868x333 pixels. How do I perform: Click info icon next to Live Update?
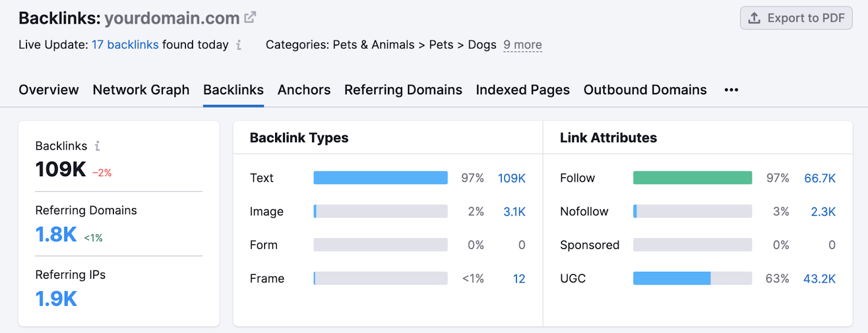[239, 45]
